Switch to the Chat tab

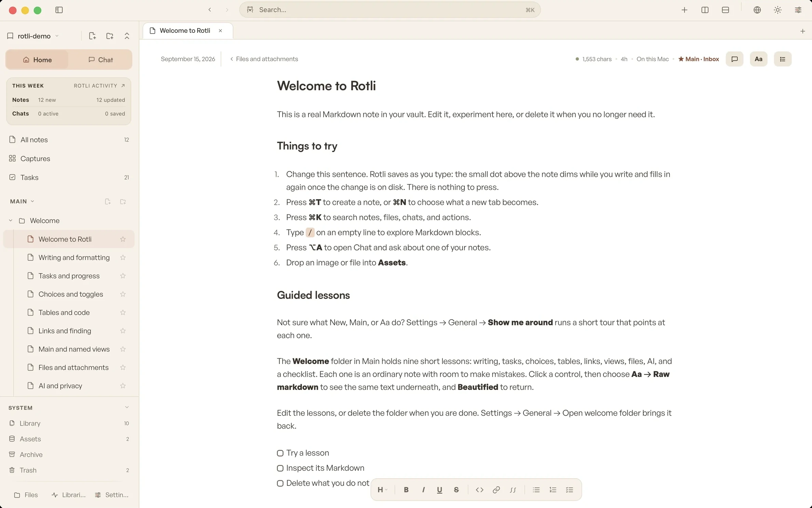pyautogui.click(x=100, y=60)
